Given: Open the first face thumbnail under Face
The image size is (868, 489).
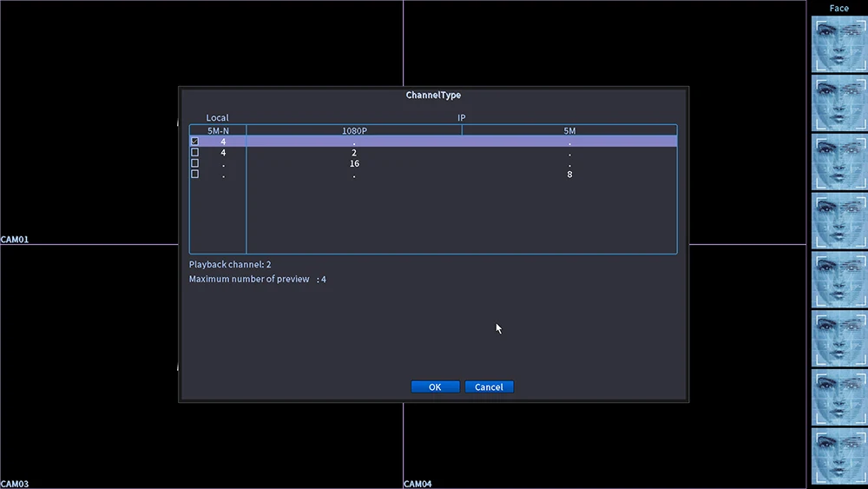Looking at the screenshot, I should click(839, 44).
